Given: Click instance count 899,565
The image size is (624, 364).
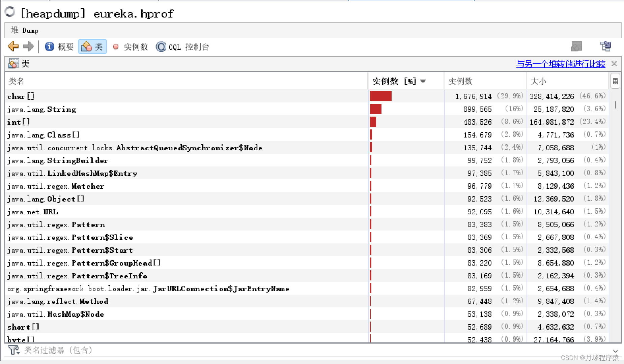Looking at the screenshot, I should coord(477,109).
